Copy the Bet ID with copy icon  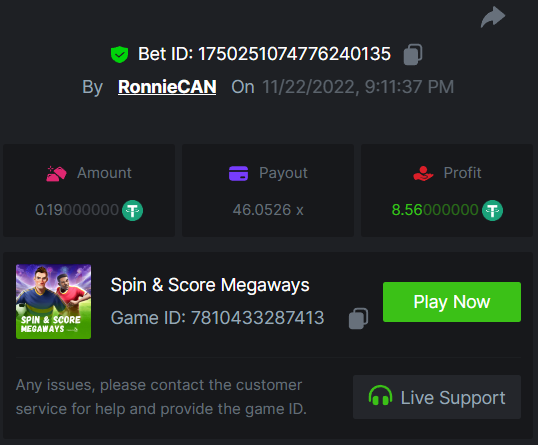pyautogui.click(x=413, y=54)
